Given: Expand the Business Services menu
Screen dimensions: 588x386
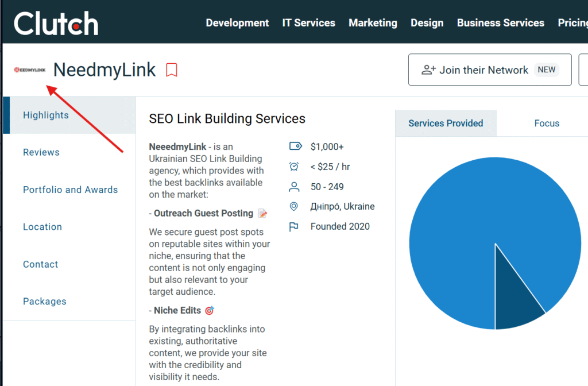Looking at the screenshot, I should pyautogui.click(x=500, y=23).
